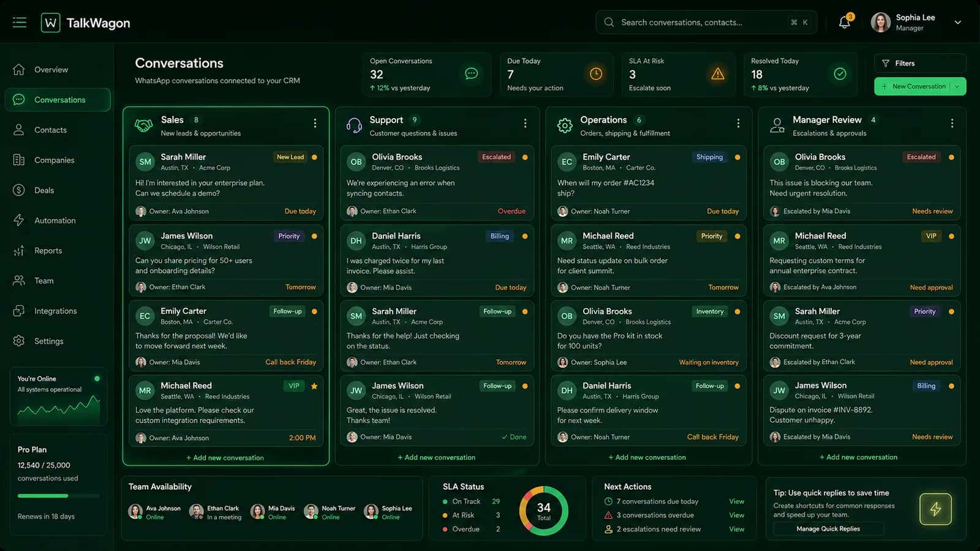The width and height of the screenshot is (980, 551).
Task: Toggle the star on Michael Reed's Sales card
Action: tap(314, 386)
